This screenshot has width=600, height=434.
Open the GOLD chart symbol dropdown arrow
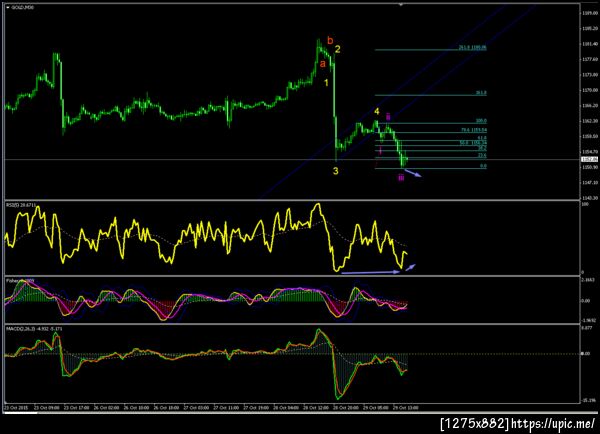coord(7,7)
